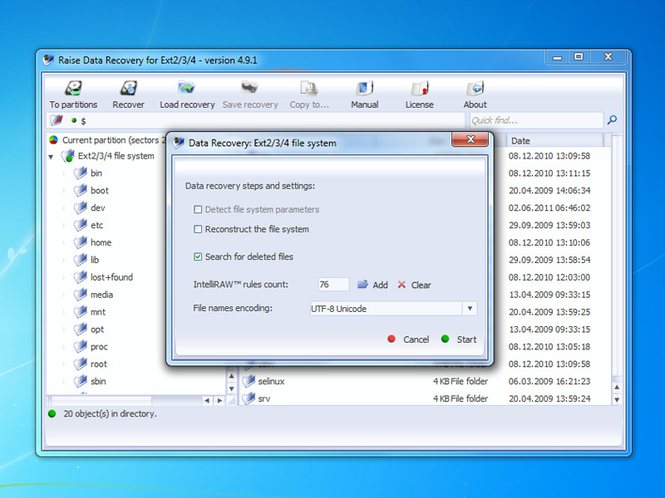Click the selinux folder icon in file list
The width and height of the screenshot is (665, 498).
pos(249,381)
